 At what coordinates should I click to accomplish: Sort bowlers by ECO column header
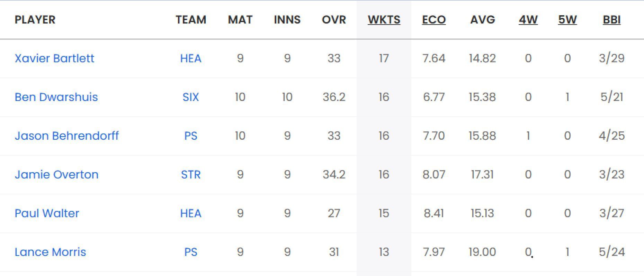pos(433,20)
